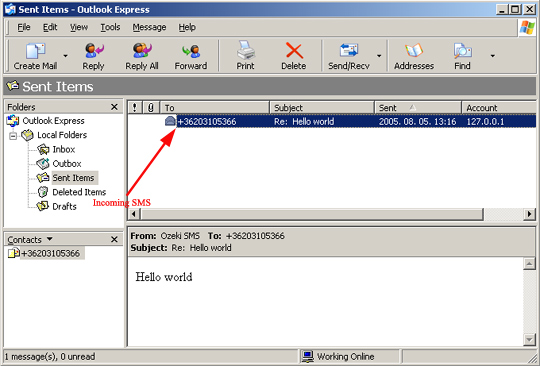Image resolution: width=540 pixels, height=366 pixels.
Task: Click the Sent Items banner icon
Action: [x=13, y=86]
